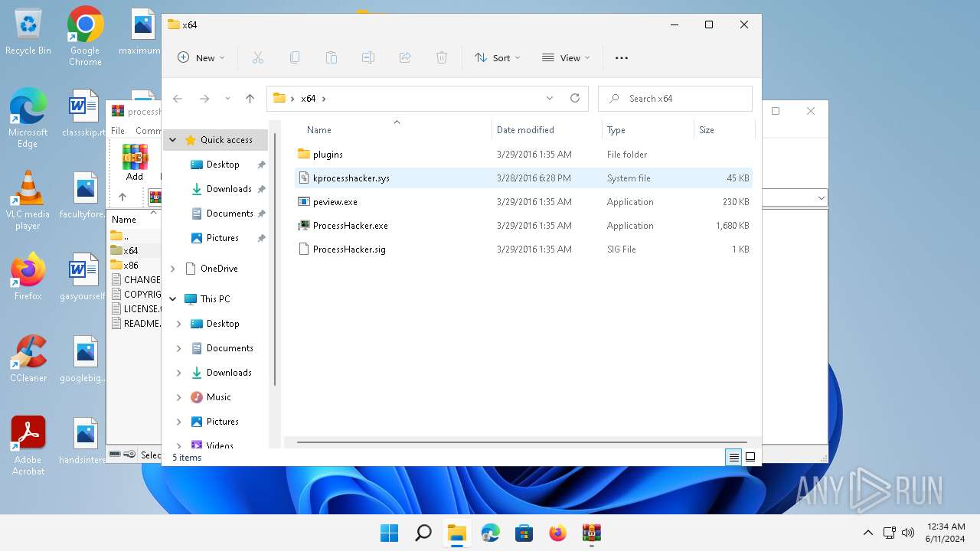Open VLC media player shortcut
Image resolution: width=980 pixels, height=551 pixels.
click(28, 201)
